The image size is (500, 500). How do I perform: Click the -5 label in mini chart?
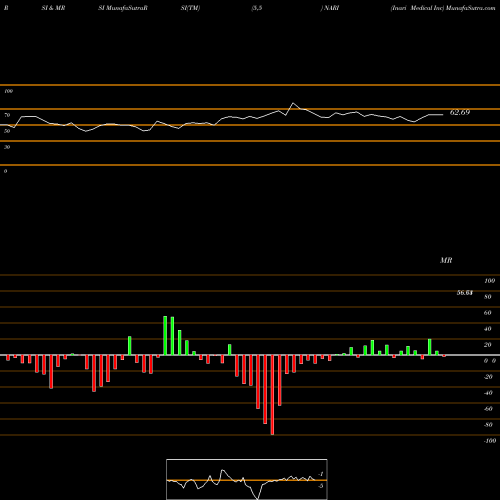320,486
